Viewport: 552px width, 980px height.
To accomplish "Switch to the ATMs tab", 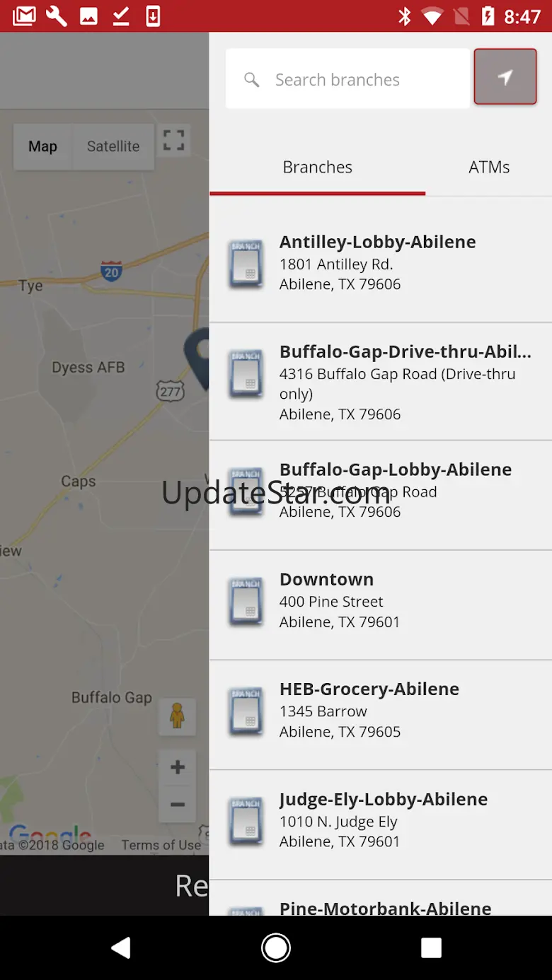I will pos(489,168).
